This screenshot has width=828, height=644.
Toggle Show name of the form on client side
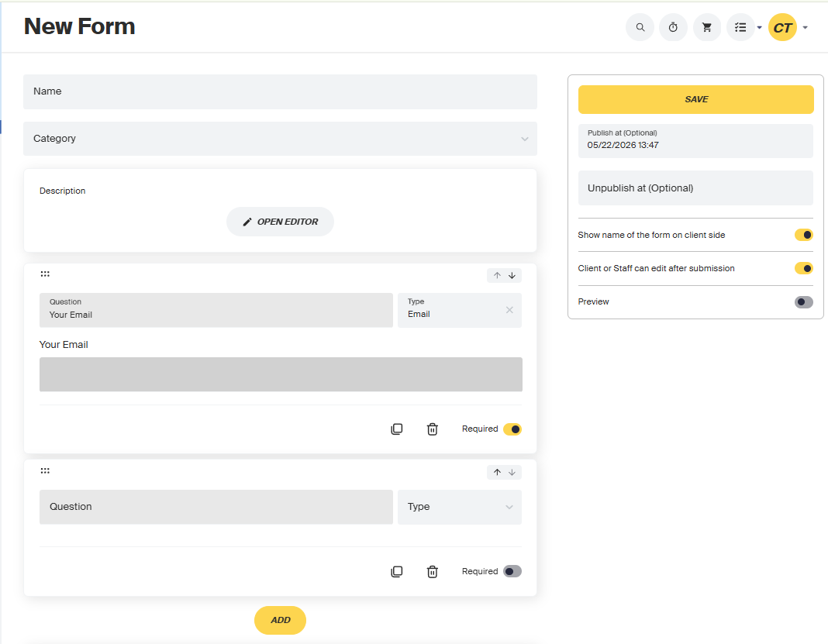(x=804, y=235)
